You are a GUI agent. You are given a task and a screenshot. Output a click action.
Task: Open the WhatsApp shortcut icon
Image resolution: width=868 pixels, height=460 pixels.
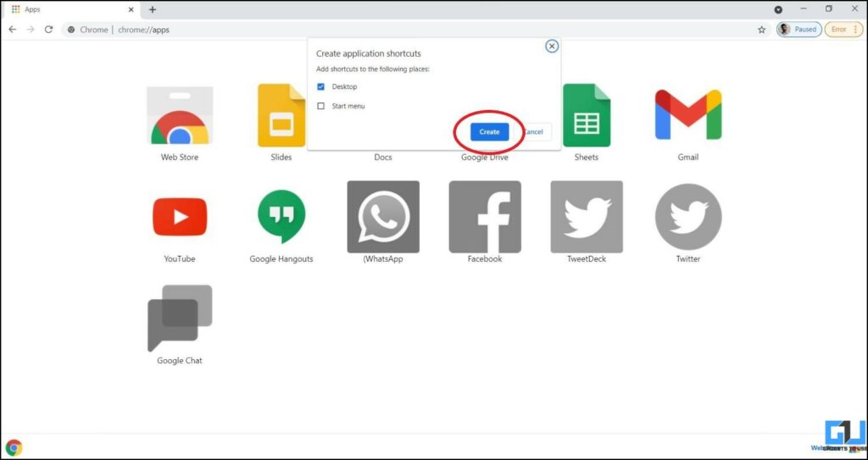coord(383,217)
